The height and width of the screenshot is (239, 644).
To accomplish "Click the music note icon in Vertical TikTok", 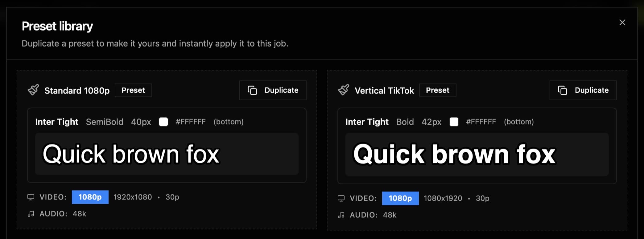I will tap(341, 215).
